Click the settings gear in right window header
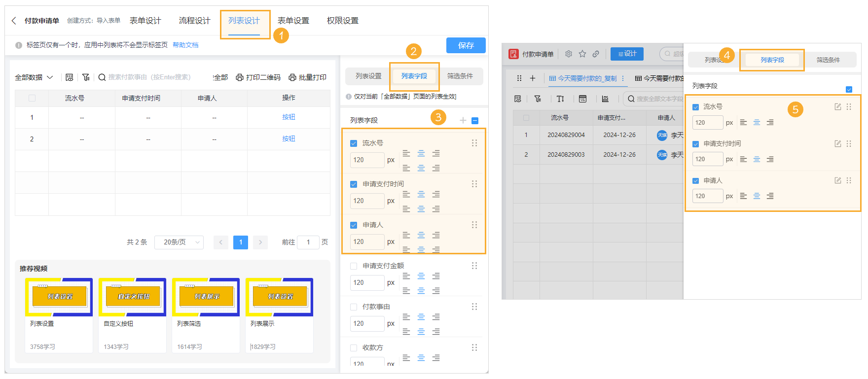 point(569,54)
